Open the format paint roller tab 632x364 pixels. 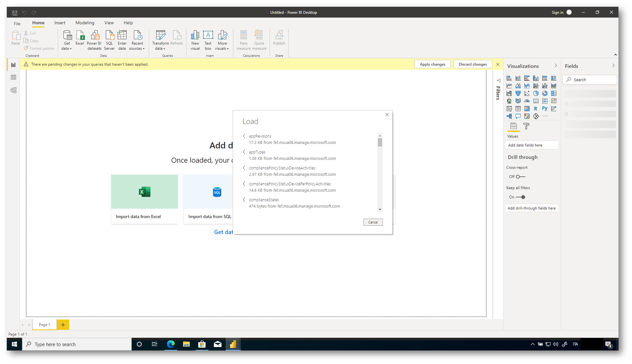(526, 126)
